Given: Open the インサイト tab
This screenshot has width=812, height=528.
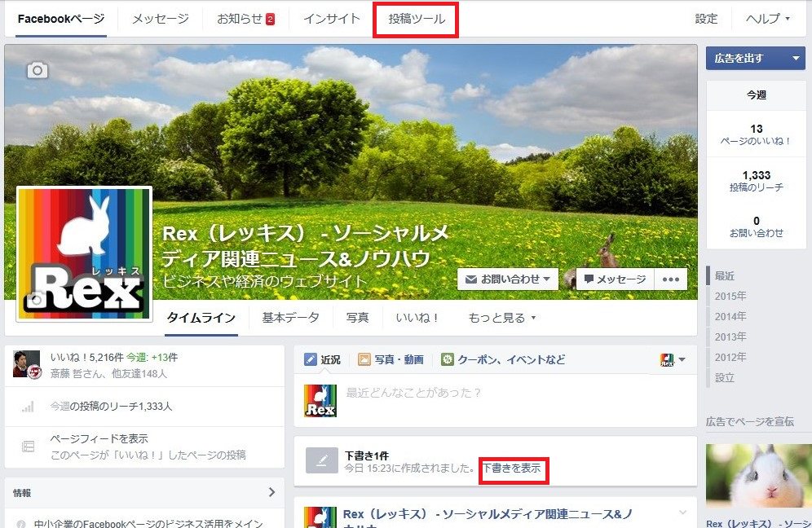Looking at the screenshot, I should click(x=332, y=20).
